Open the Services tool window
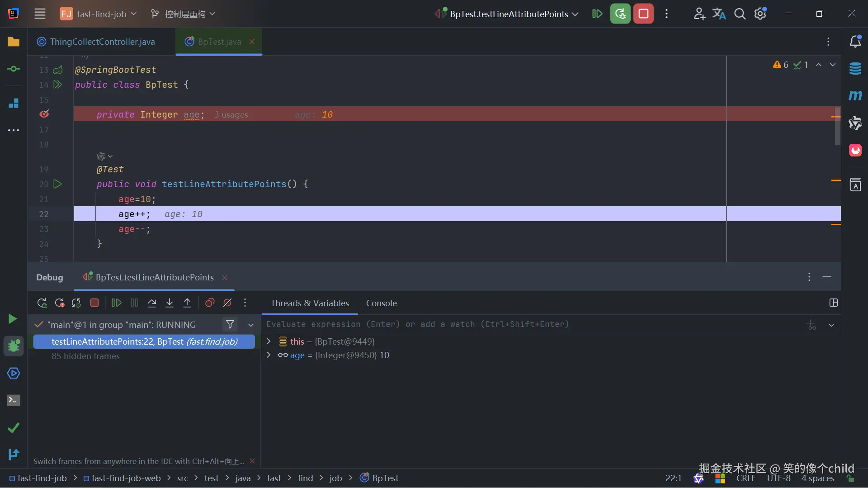Viewport: 868px width, 488px height. (x=14, y=373)
